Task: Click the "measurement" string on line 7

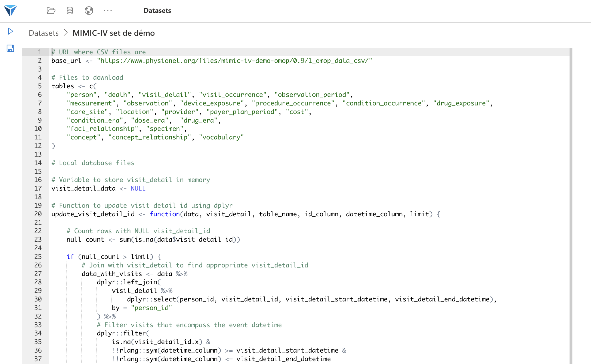Action: pos(91,103)
